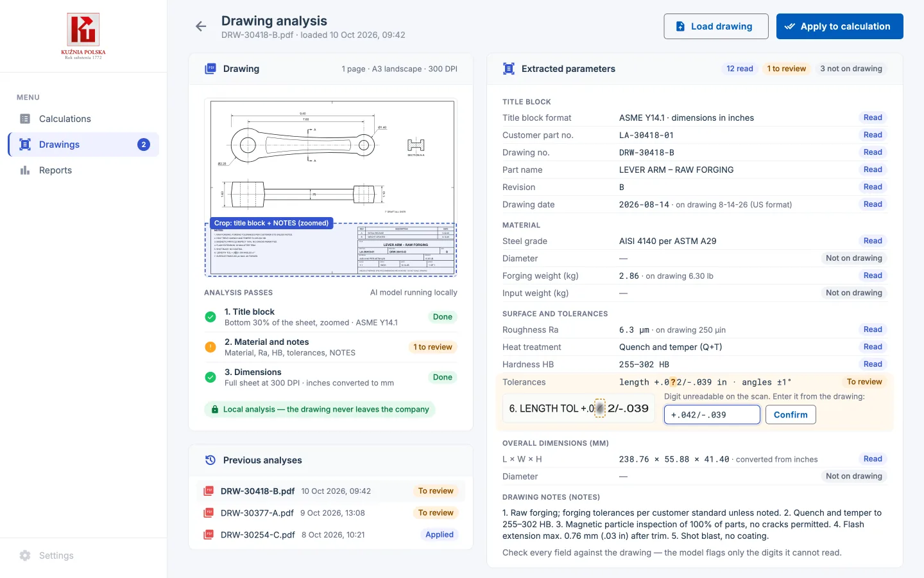Click the Calculations sidebar icon
The image size is (924, 578).
(25, 119)
